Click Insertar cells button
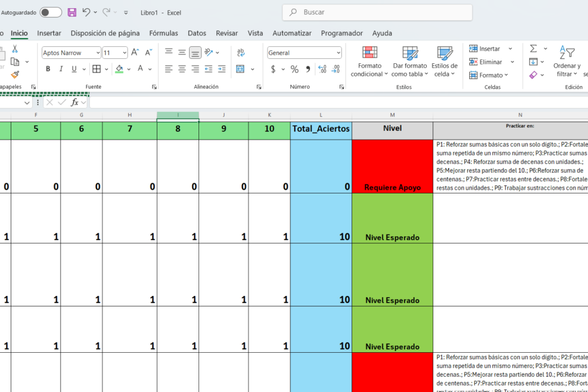The image size is (588, 392). [x=485, y=49]
